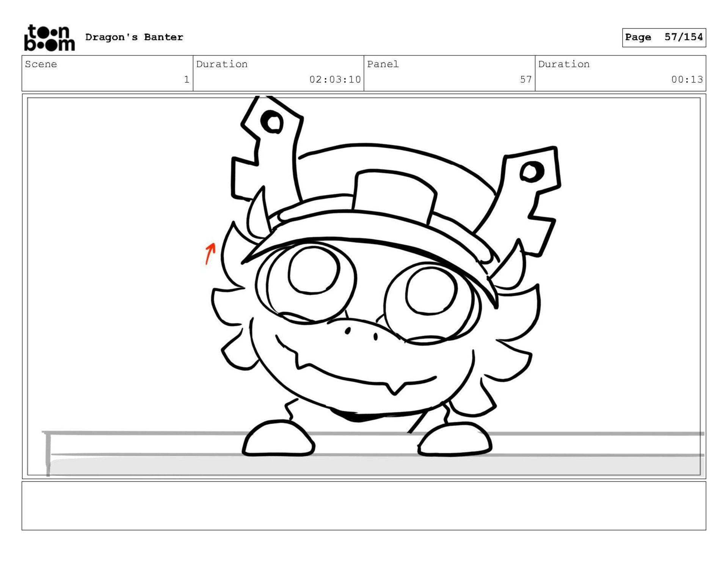Click the Panel header label
Screen dimensions: 728x563
coord(383,64)
